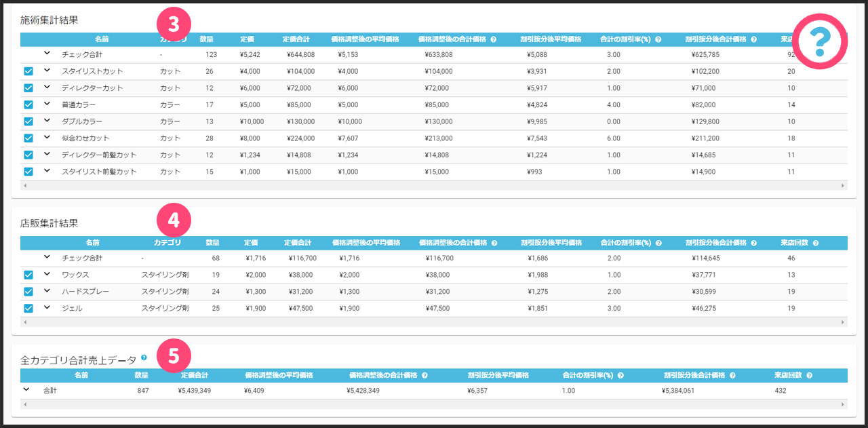Click the ¥211,200 cell in 似合わせカット row
This screenshot has width=868, height=428.
pyautogui.click(x=706, y=138)
